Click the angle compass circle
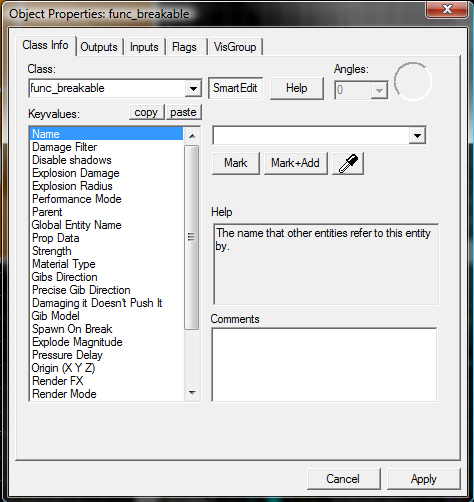The height and width of the screenshot is (502, 474). pos(413,81)
